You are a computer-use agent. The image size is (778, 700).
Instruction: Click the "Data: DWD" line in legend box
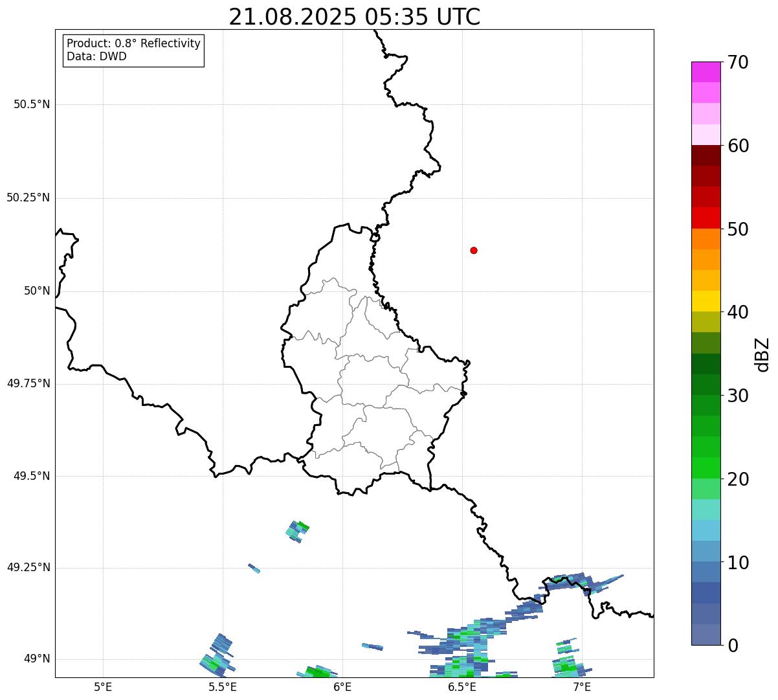click(x=96, y=56)
